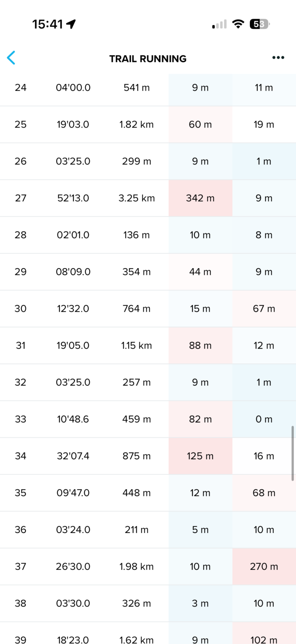Tap the 342 m ascent cell
This screenshot has width=296, height=644.
click(x=200, y=198)
